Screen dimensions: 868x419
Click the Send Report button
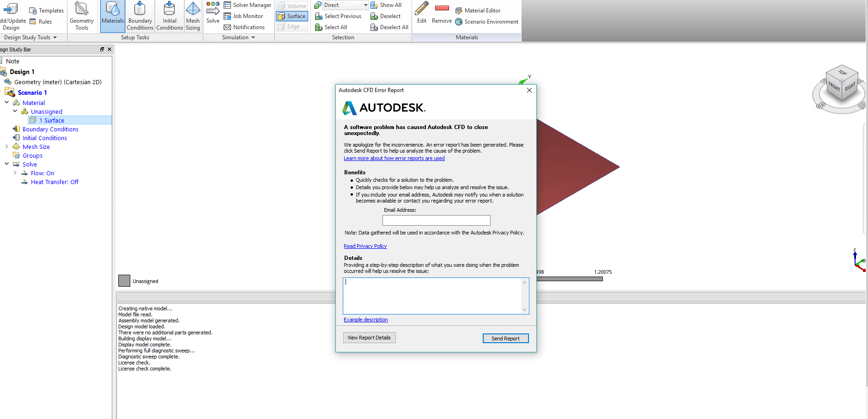[505, 339]
